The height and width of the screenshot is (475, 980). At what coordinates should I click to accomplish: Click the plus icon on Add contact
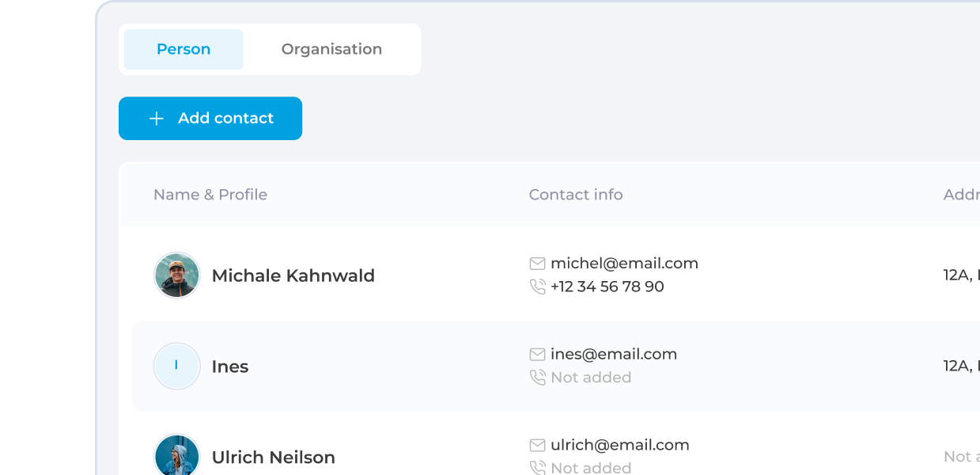click(157, 119)
